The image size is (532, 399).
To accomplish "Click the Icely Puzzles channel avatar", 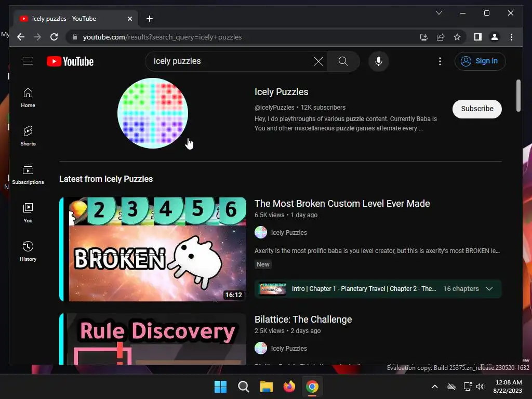I will 153,113.
